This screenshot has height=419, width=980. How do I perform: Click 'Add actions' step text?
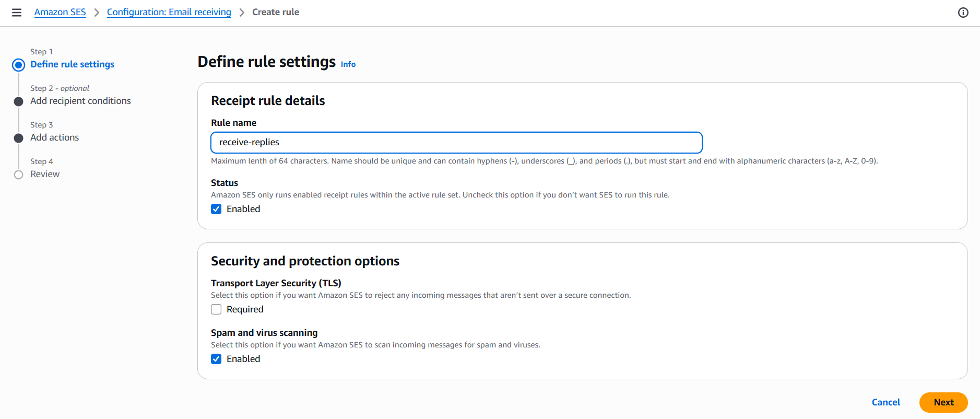click(x=54, y=137)
